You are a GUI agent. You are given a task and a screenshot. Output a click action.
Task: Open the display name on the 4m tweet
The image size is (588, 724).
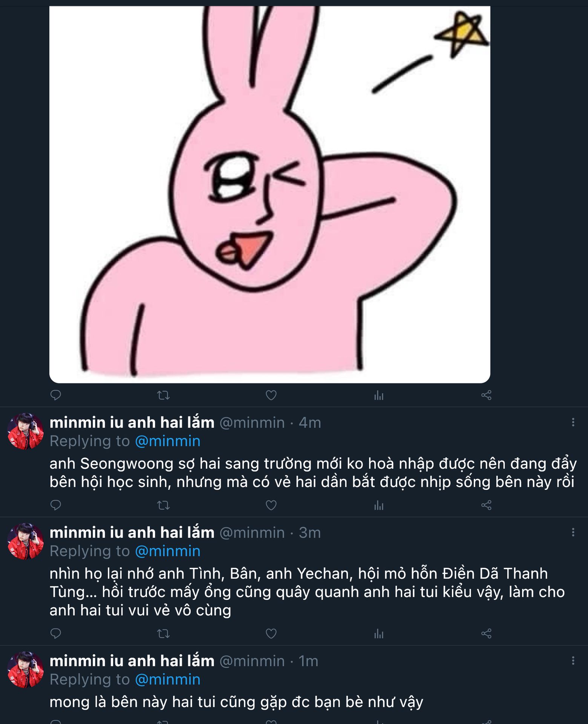[132, 423]
